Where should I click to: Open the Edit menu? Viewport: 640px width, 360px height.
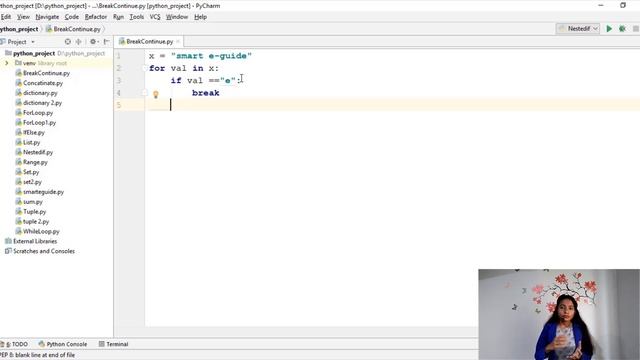coord(6,17)
